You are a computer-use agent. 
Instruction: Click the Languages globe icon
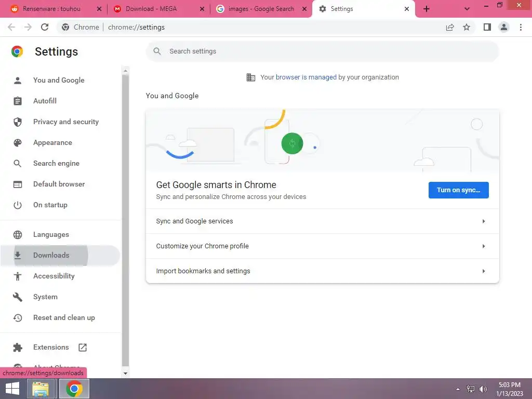click(x=18, y=234)
